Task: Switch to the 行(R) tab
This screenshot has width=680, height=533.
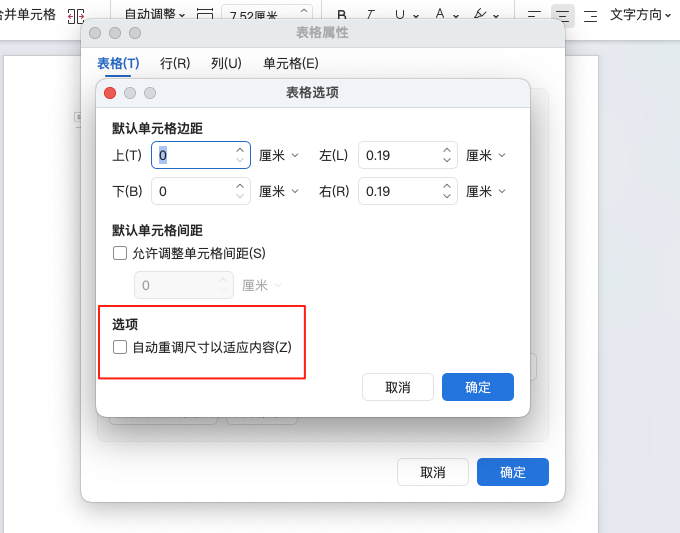Action: click(x=175, y=64)
